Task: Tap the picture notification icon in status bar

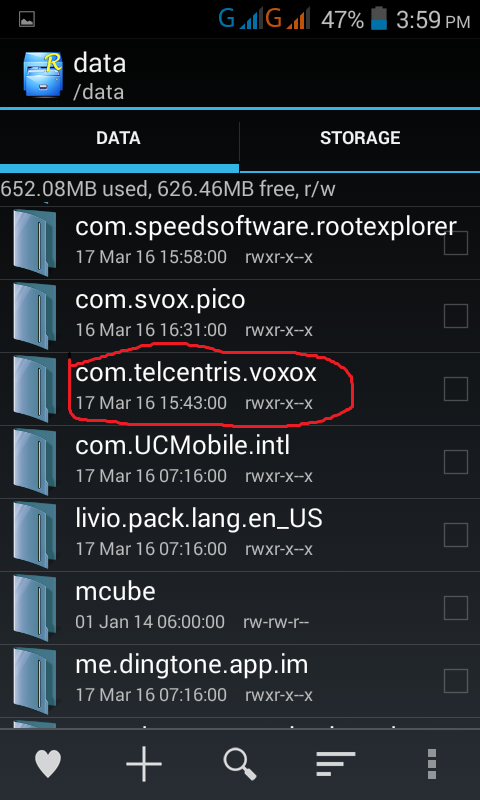Action: point(26,20)
